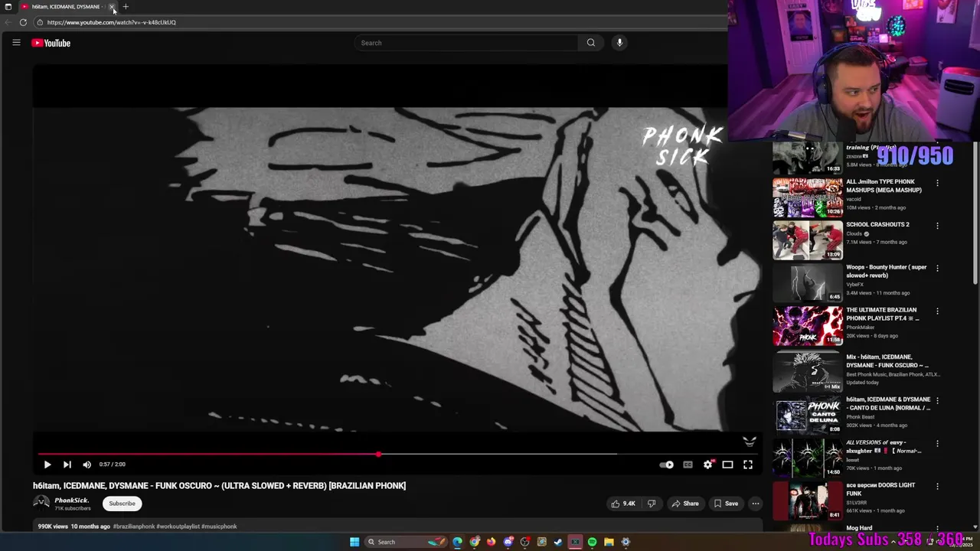Click the browser address bar URL

pyautogui.click(x=112, y=22)
